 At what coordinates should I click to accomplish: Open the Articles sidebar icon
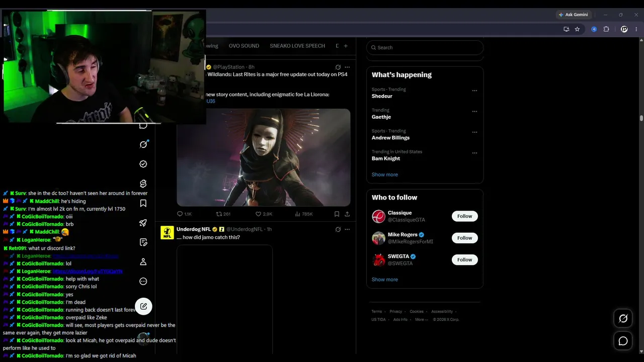coord(143,242)
